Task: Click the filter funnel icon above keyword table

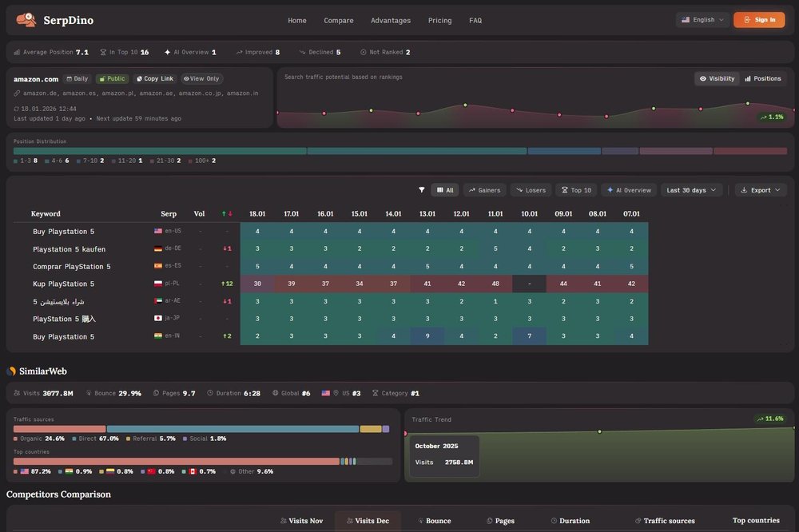Action: (422, 190)
